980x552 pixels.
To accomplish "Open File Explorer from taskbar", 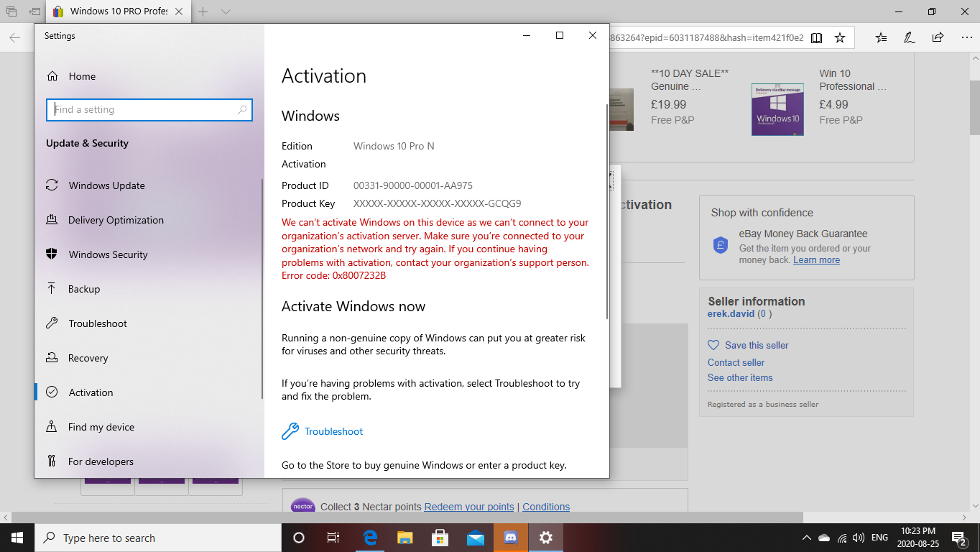I will click(x=405, y=538).
